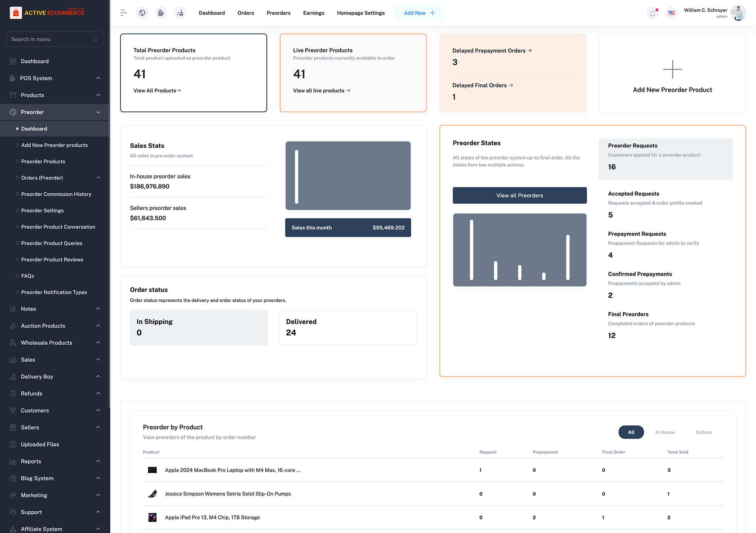Open Homepage Settings in top navigation

point(361,13)
